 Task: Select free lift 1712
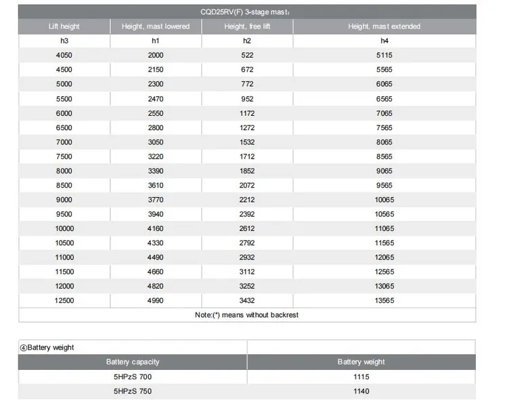pyautogui.click(x=247, y=156)
